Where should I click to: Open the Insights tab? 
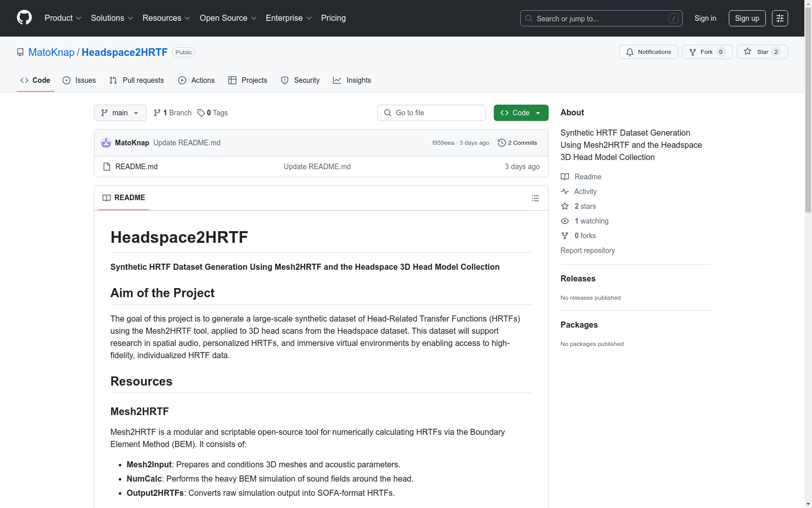pyautogui.click(x=352, y=80)
